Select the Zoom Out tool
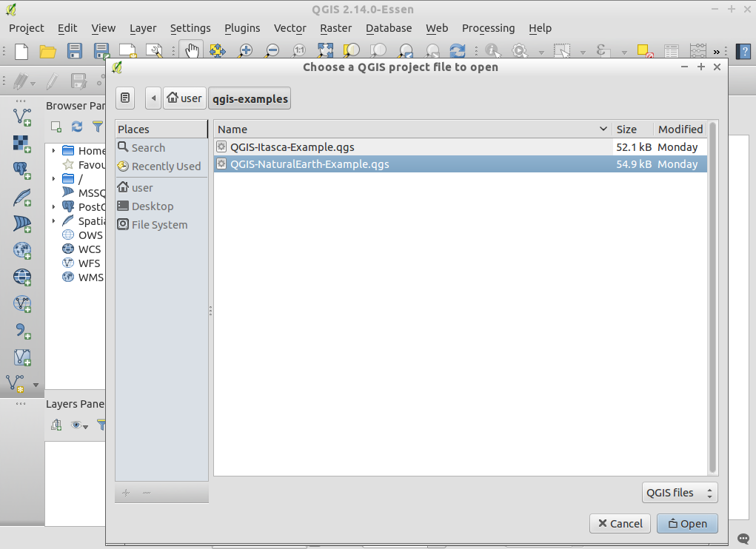 click(272, 50)
